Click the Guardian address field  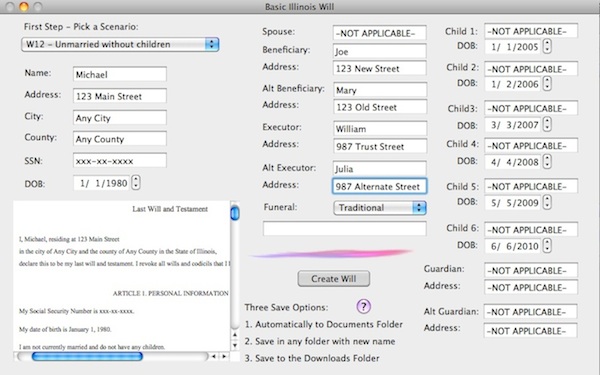[531, 287]
